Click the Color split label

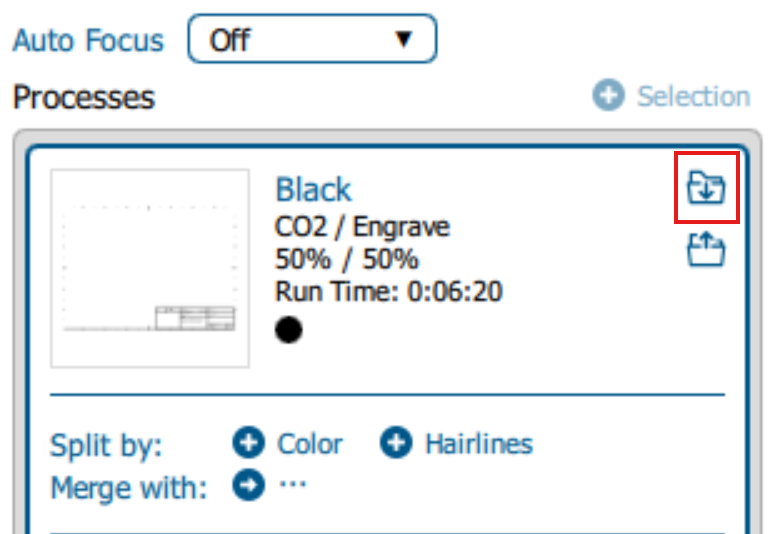tap(310, 444)
